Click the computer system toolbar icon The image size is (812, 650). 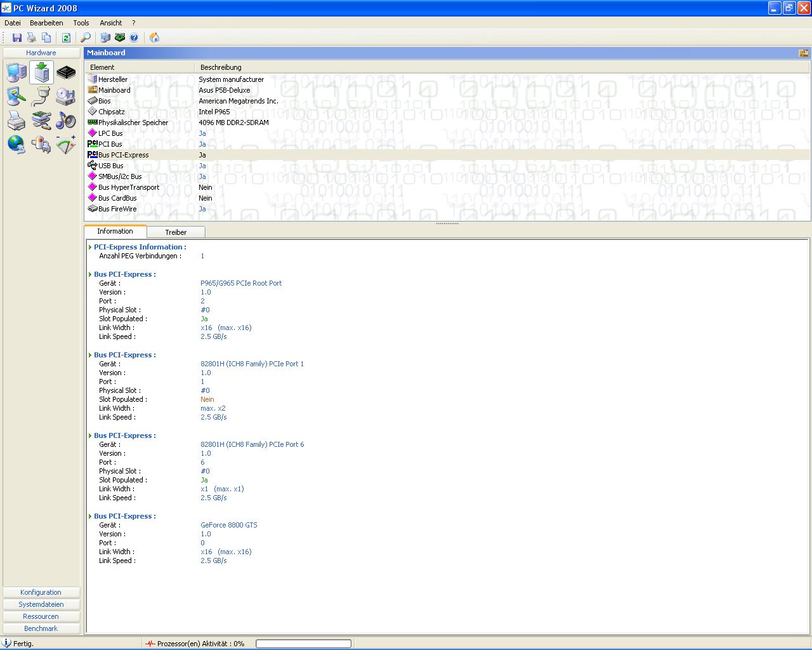pyautogui.click(x=105, y=37)
